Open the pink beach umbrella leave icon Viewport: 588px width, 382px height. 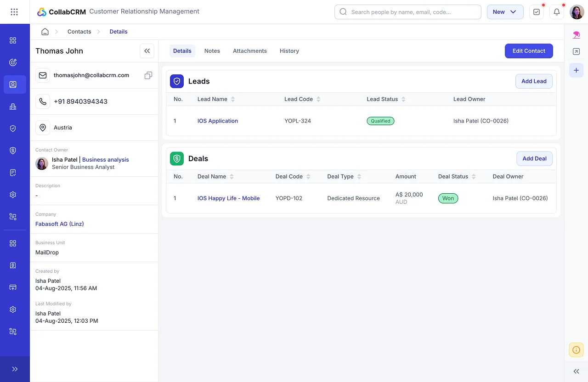[576, 34]
